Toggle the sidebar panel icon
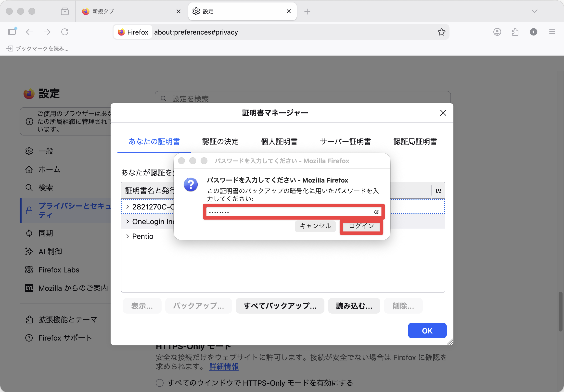564x392 pixels. point(12,31)
